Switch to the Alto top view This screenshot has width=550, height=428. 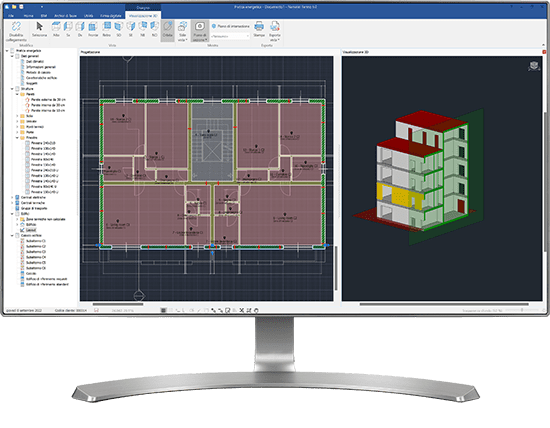tap(56, 27)
